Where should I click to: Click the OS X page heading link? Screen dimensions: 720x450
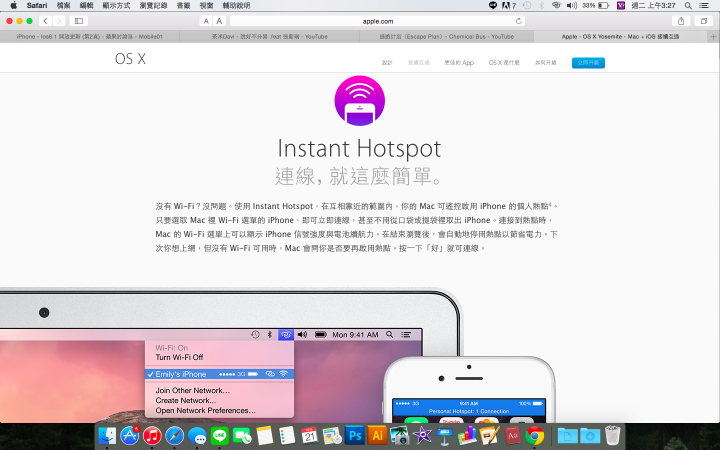click(130, 59)
